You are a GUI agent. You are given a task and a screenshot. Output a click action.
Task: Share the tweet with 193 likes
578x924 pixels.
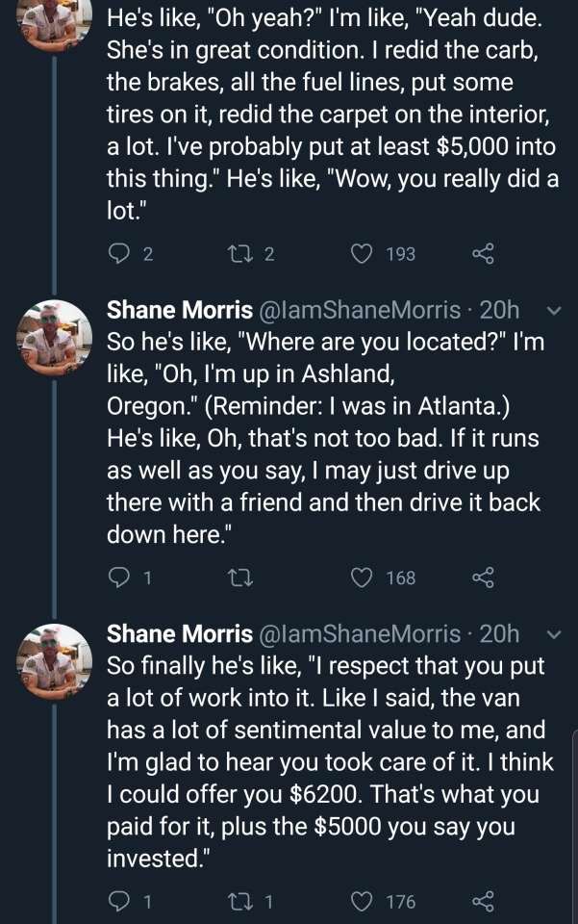(483, 254)
